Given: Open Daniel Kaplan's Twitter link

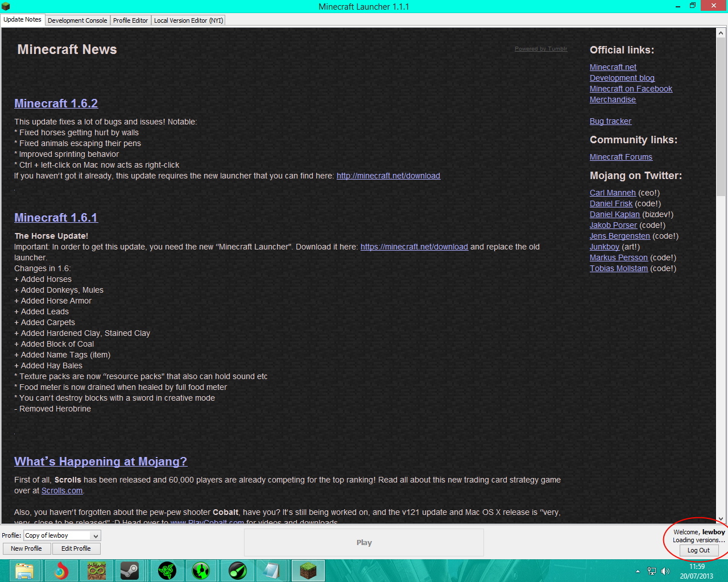Looking at the screenshot, I should [x=615, y=214].
